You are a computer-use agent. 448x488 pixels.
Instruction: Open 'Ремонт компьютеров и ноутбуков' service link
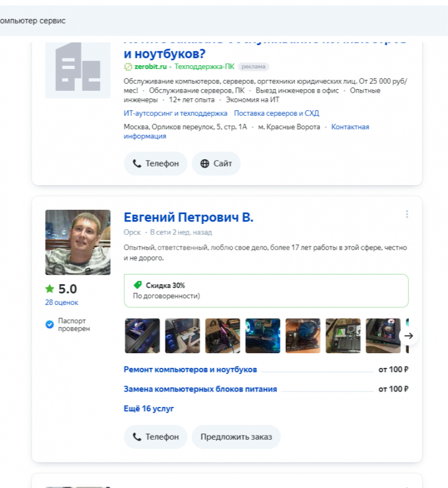click(190, 370)
